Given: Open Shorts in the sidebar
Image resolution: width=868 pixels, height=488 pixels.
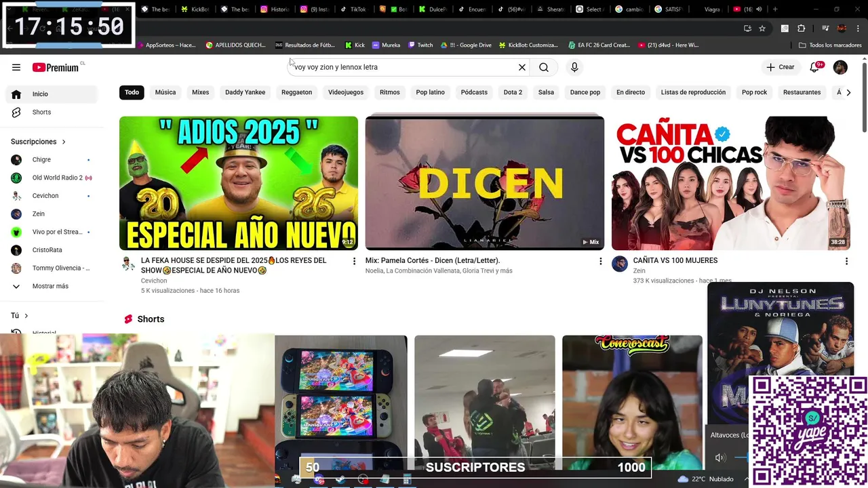Looking at the screenshot, I should (53, 112).
